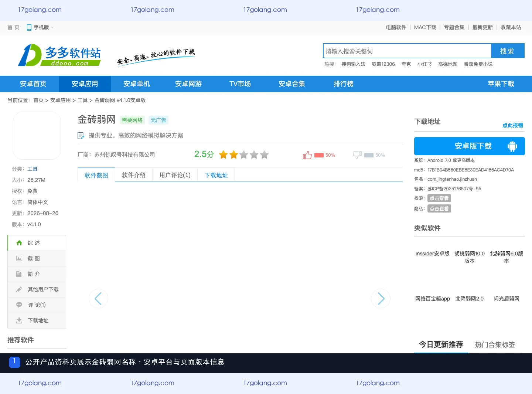Click 工具 in the breadcrumb
The height and width of the screenshot is (394, 532).
click(83, 100)
